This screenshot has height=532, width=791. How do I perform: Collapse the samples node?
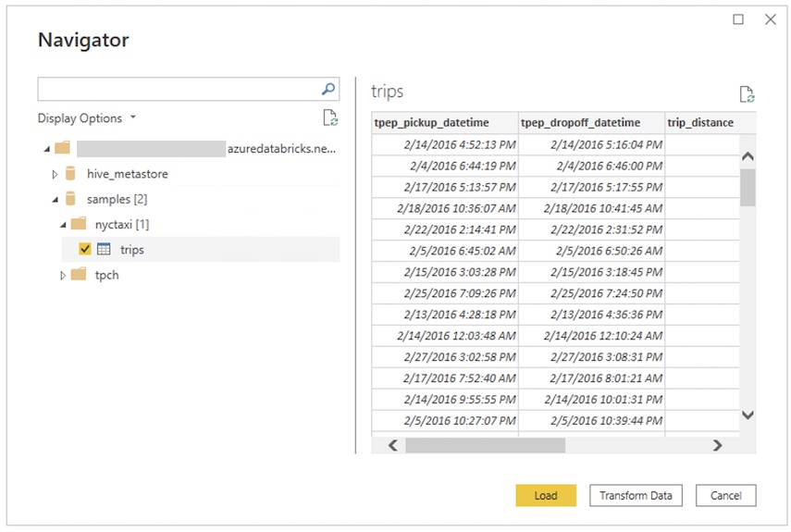55,199
